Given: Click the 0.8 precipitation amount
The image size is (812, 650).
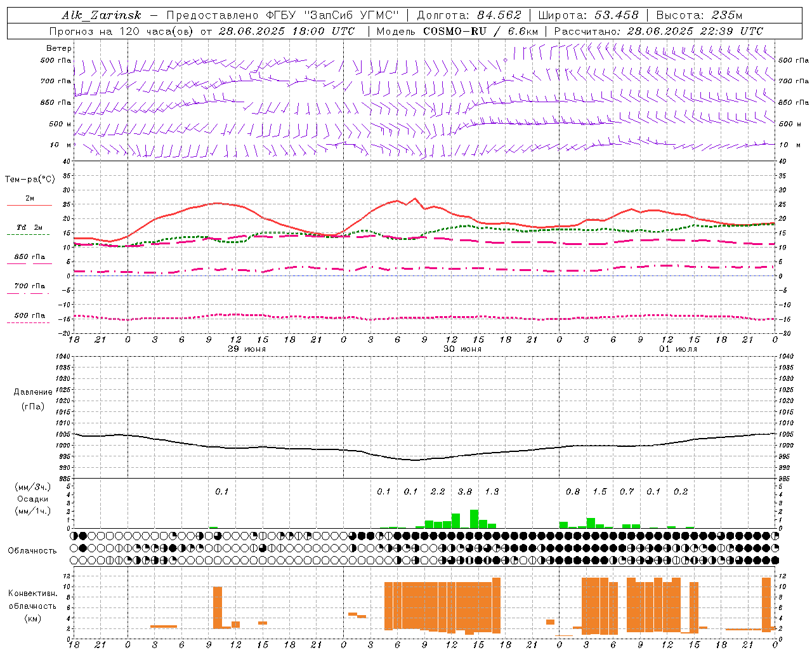Looking at the screenshot, I should pyautogui.click(x=573, y=491).
